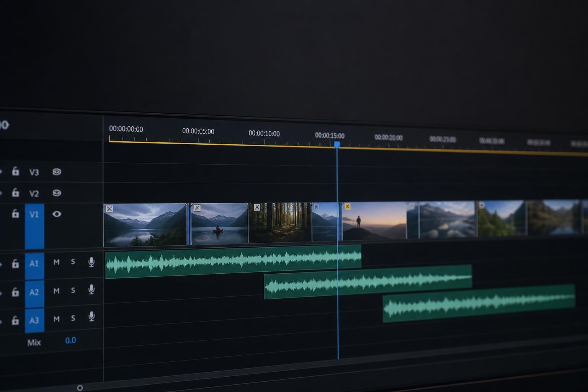The image size is (588, 392).
Task: Toggle the lock on track V1
Action: pyautogui.click(x=16, y=213)
